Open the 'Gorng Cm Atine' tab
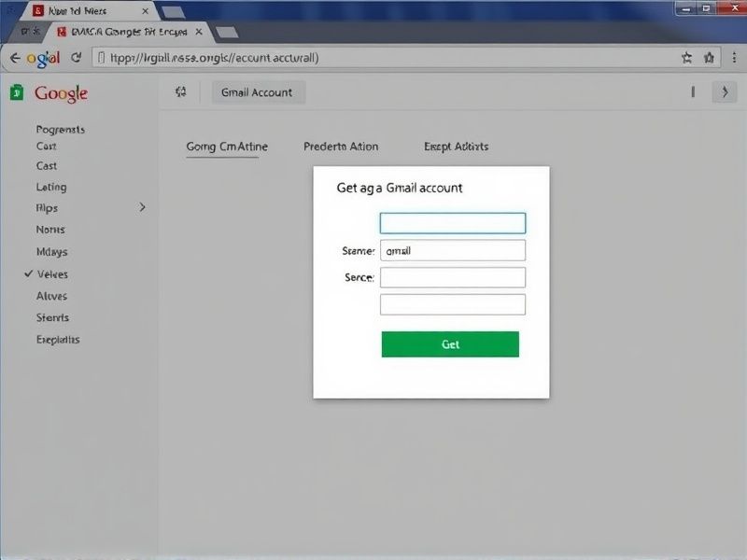 tap(227, 147)
